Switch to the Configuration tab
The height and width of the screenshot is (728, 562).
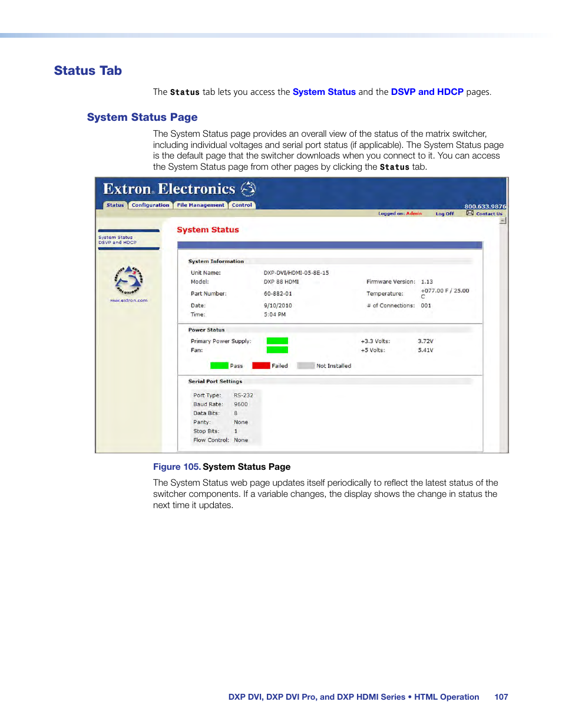pos(150,205)
